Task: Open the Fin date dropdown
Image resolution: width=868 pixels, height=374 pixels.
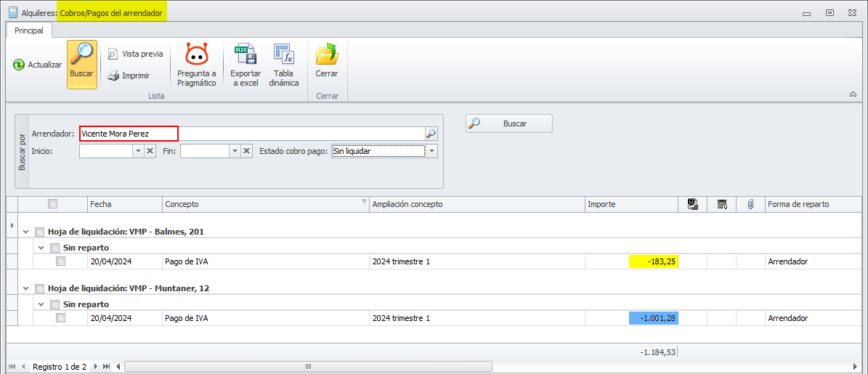Action: [x=235, y=151]
